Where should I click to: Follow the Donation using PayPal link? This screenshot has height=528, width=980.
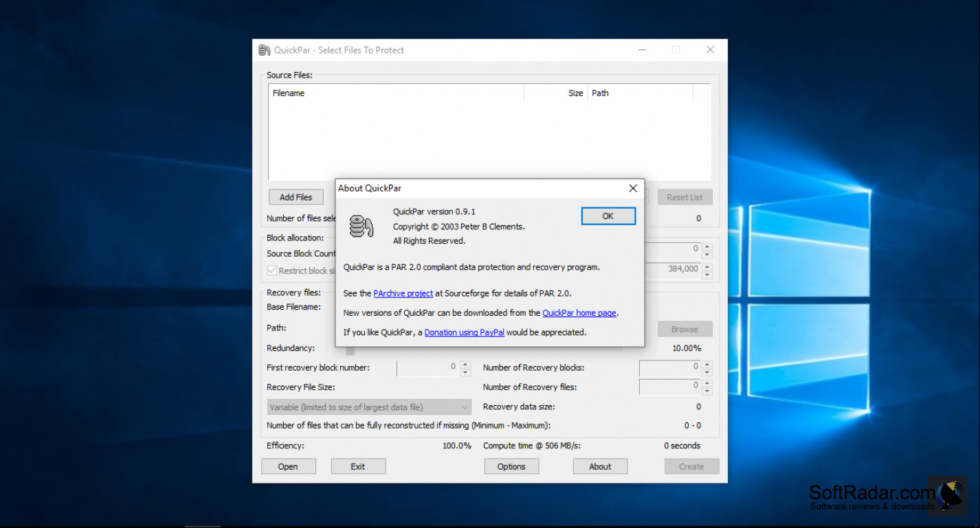tap(465, 332)
